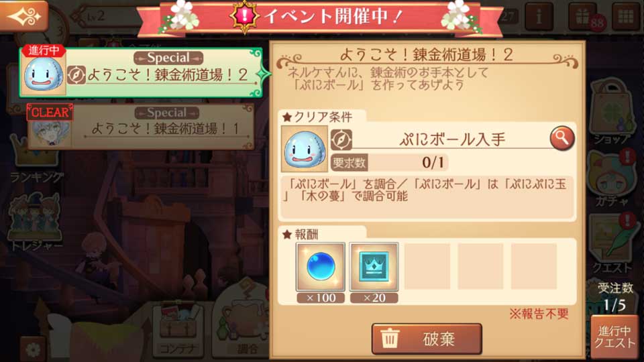Screen dimensions: 644x362
Task: Open the ランキング crown icon
Action: [x=36, y=161]
